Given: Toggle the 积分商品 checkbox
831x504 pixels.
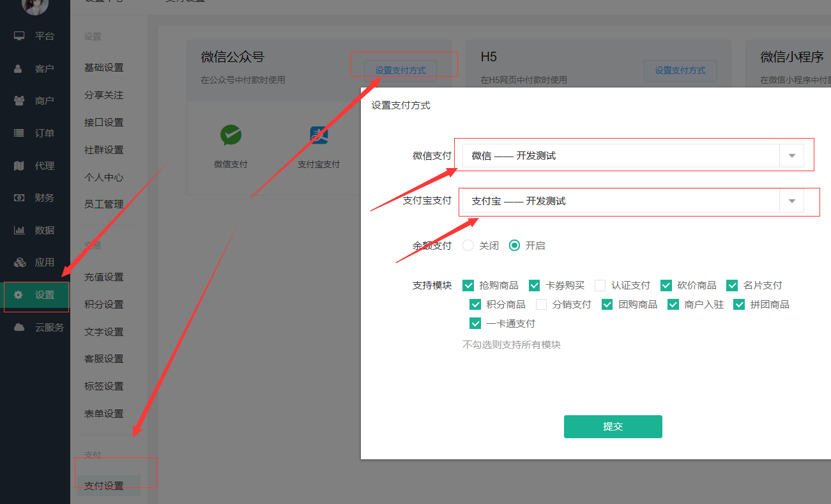Looking at the screenshot, I should point(475,304).
